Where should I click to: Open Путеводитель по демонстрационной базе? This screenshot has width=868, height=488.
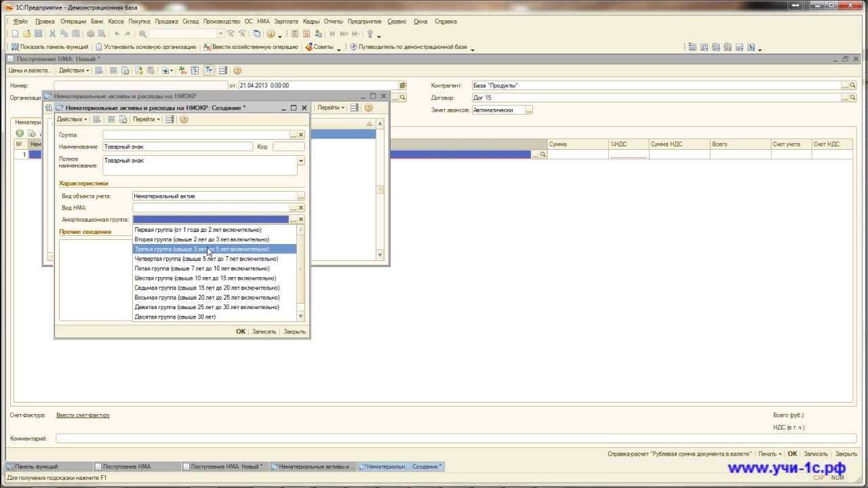point(408,47)
